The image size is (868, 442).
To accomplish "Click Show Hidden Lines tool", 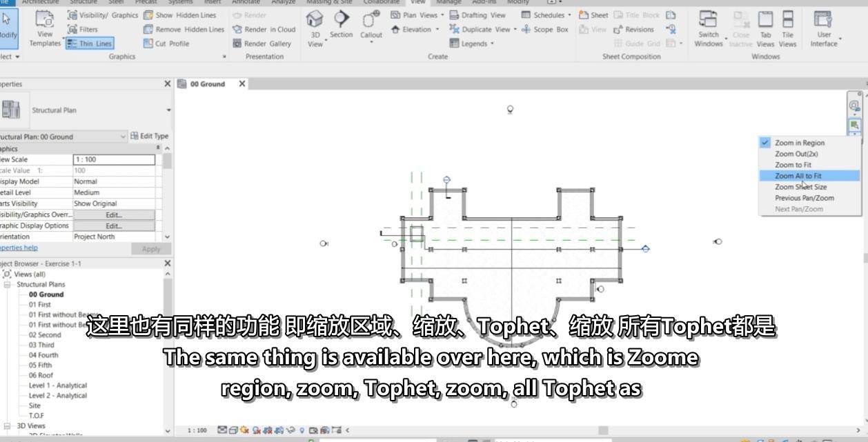I will pyautogui.click(x=179, y=15).
